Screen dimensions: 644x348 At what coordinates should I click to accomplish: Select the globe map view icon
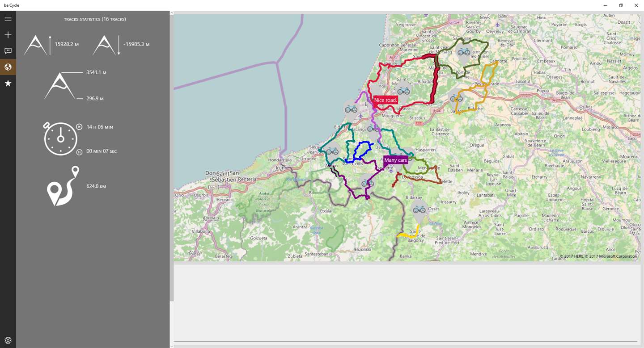[8, 67]
